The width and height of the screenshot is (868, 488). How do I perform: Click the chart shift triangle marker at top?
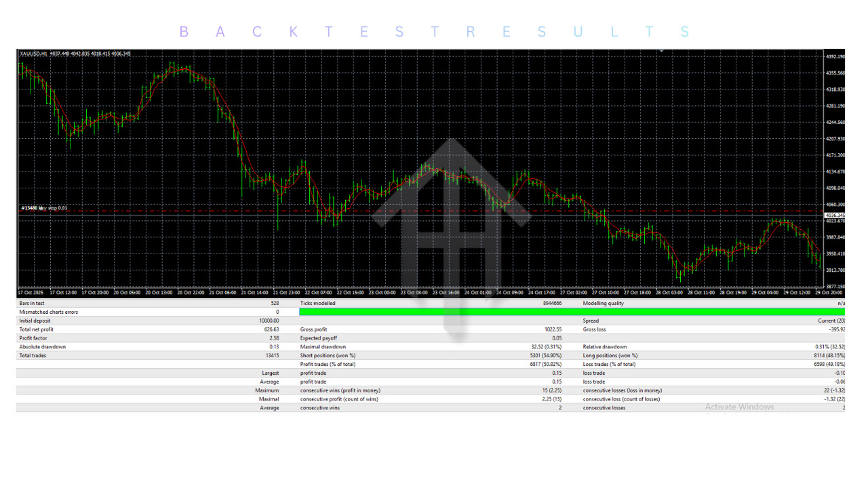click(661, 51)
